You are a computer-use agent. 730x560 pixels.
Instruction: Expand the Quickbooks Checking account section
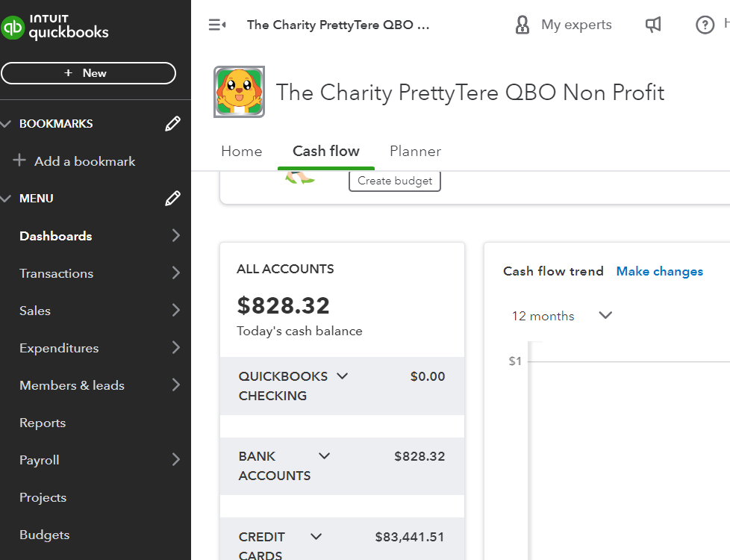coord(343,376)
